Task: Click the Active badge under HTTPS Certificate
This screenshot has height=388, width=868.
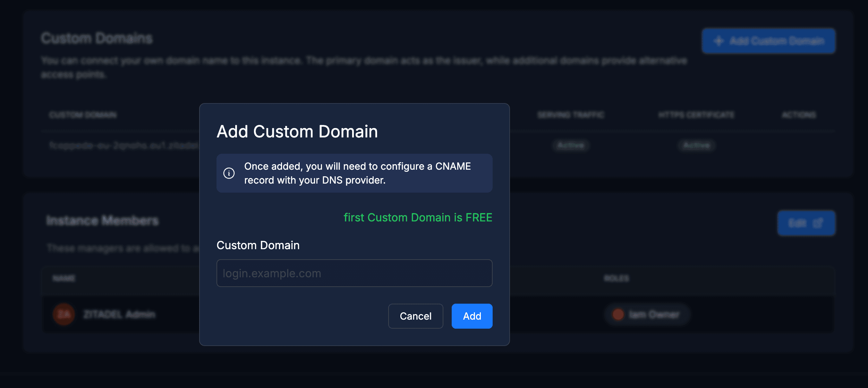Action: pyautogui.click(x=696, y=145)
